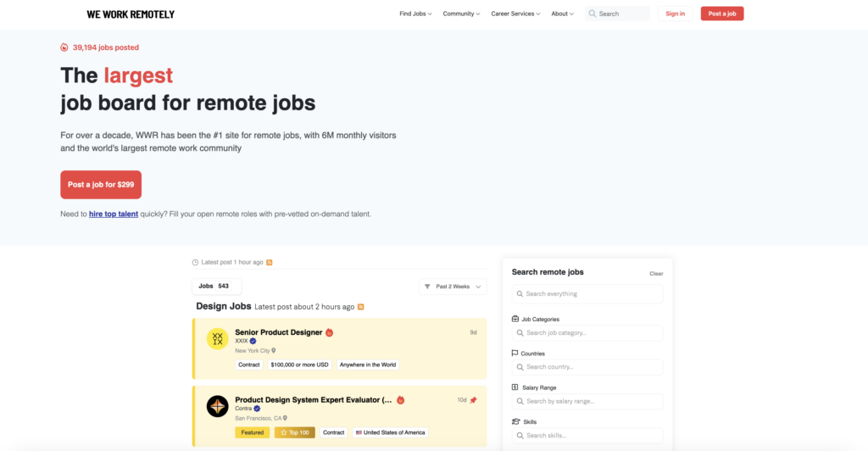This screenshot has height=451, width=868.
Task: Click the 39,194 jobs posted text
Action: (x=106, y=47)
